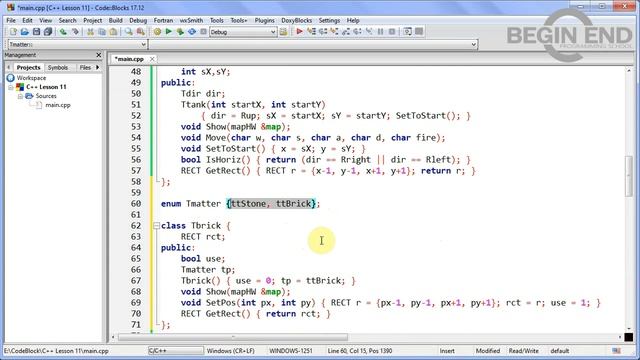Click the Break debugger pause icon
The height and width of the screenshot is (360, 640).
(x=380, y=31)
